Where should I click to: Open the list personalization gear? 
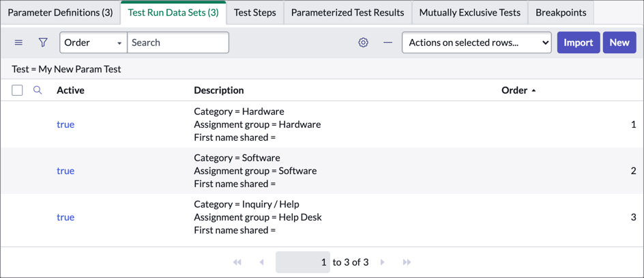(363, 43)
